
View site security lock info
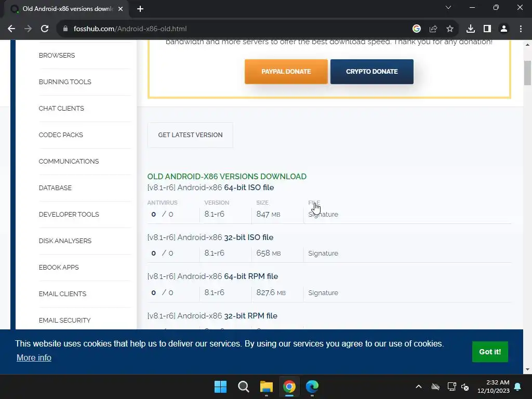[65, 29]
